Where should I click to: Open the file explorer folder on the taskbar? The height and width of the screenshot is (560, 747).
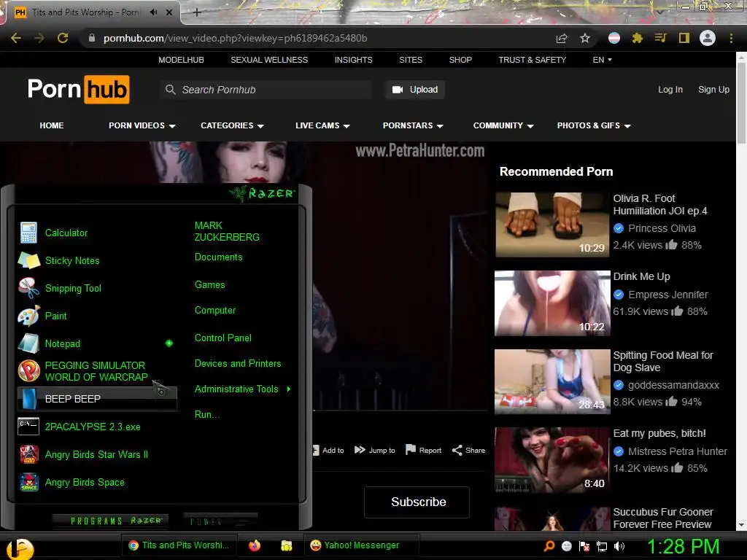pos(286,545)
